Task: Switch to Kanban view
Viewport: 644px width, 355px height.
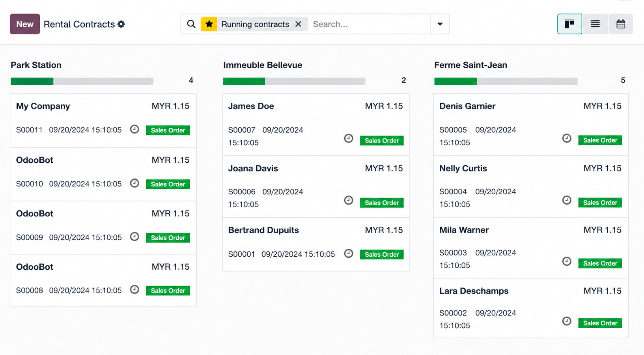Action: click(569, 24)
